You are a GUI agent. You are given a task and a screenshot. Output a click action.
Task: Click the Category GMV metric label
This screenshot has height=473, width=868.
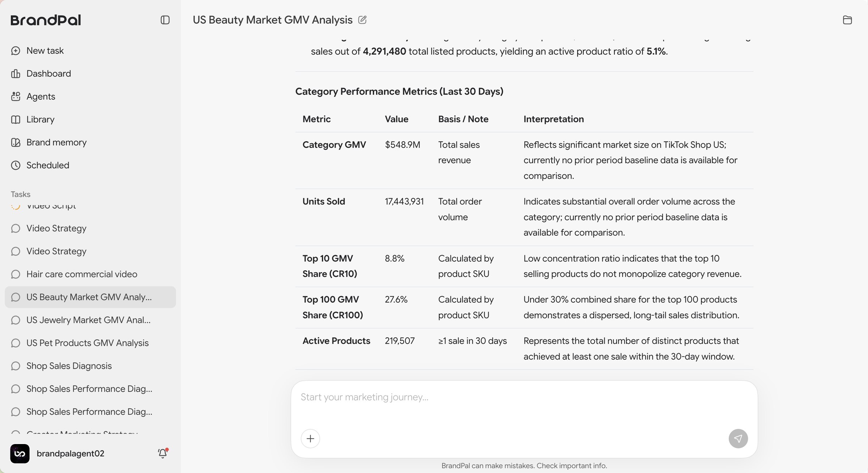[334, 145]
